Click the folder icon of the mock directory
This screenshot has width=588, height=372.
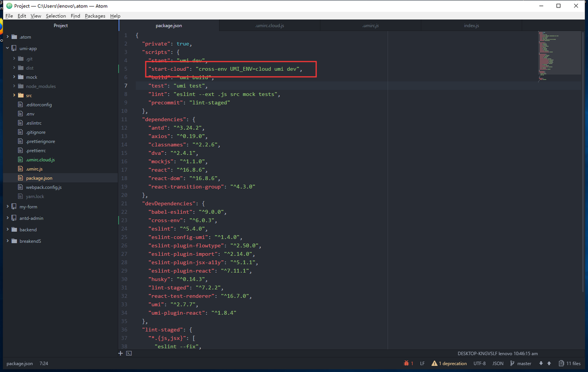20,77
